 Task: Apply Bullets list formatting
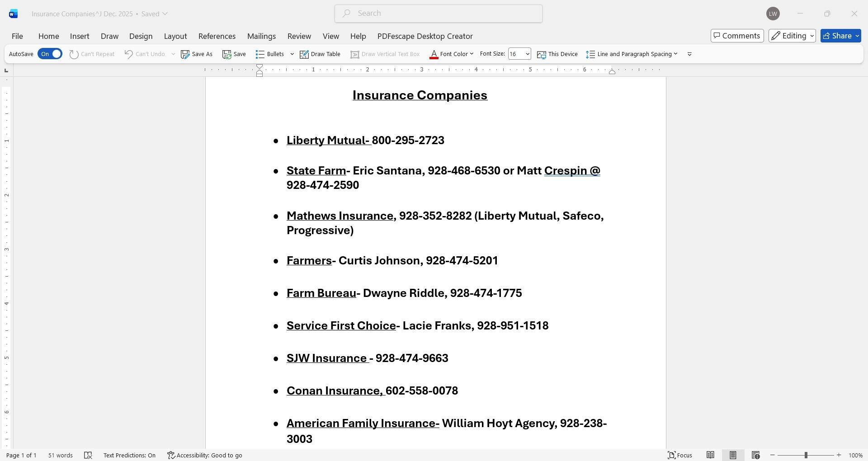pos(270,54)
